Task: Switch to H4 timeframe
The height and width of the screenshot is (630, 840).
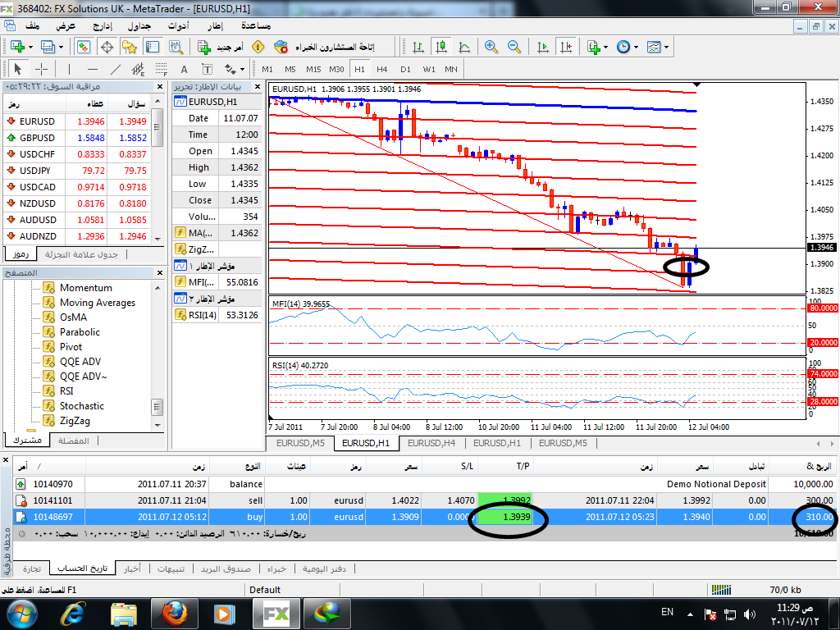Action: pyautogui.click(x=382, y=69)
